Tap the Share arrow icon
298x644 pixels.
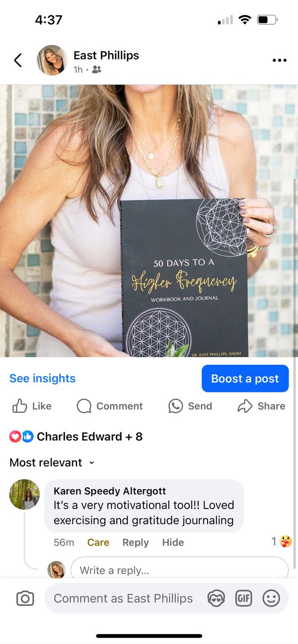pos(245,406)
